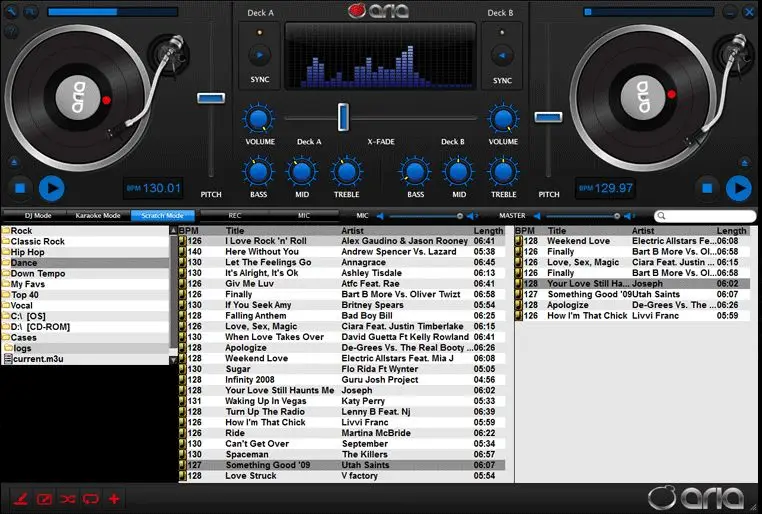The image size is (762, 514).
Task: Select 'Something Good '09' in right playlist
Action: (632, 294)
